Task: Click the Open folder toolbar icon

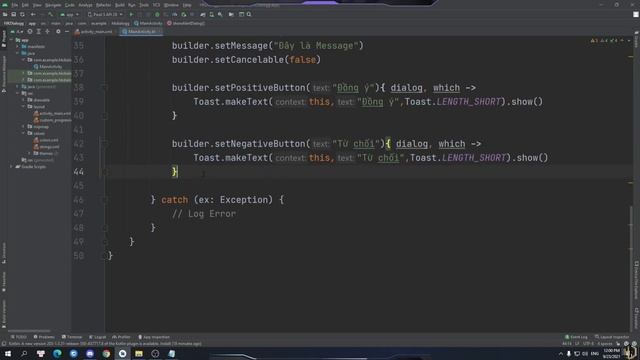Action: click(x=5, y=14)
